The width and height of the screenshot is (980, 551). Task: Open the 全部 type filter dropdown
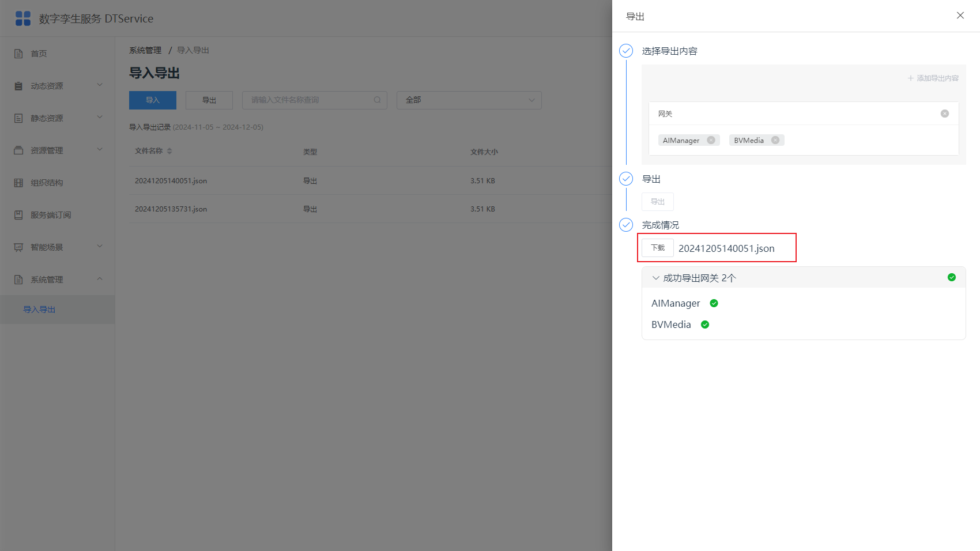tap(469, 100)
